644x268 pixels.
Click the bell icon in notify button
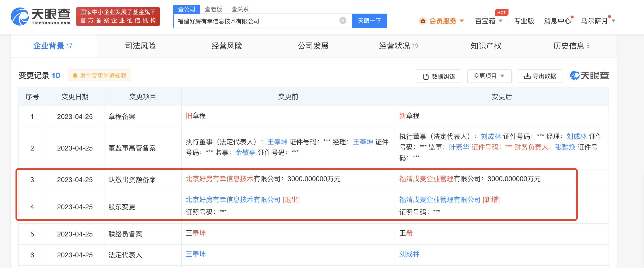[75, 76]
